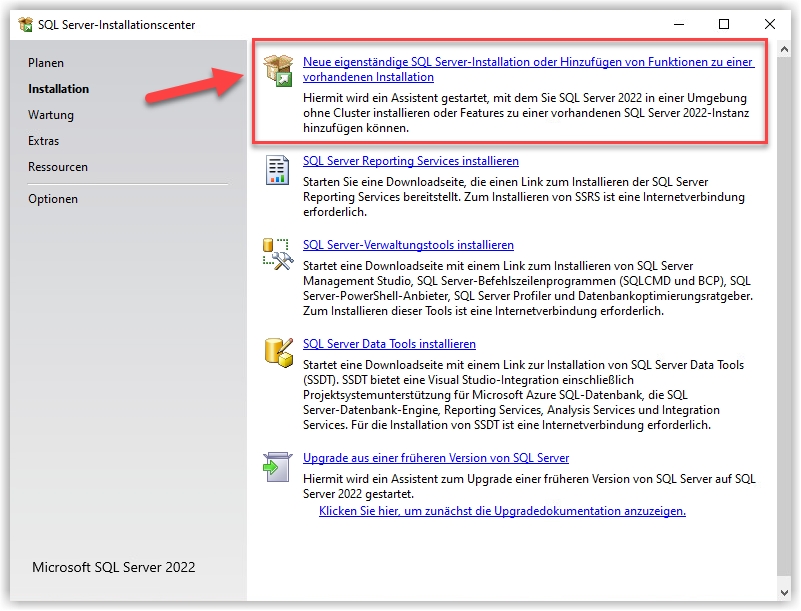Click the Reporting Services document icon
The image size is (801, 611).
pos(277,170)
